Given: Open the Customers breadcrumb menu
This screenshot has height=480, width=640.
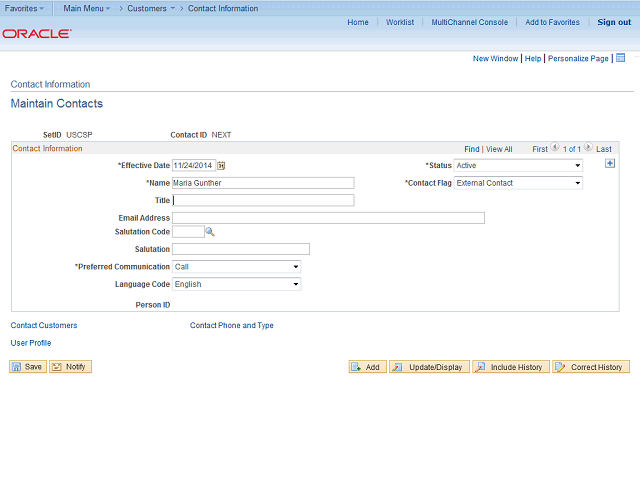Looking at the screenshot, I should pos(151,8).
